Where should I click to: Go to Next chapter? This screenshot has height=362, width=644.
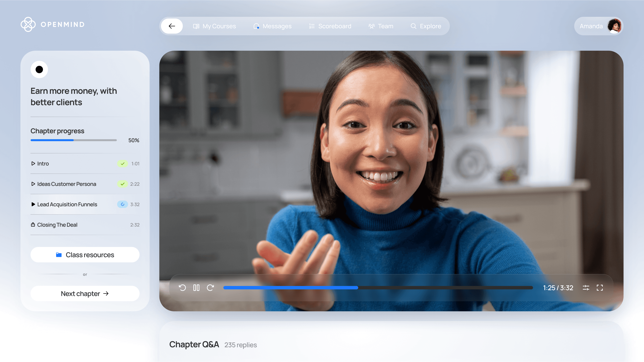click(x=85, y=294)
